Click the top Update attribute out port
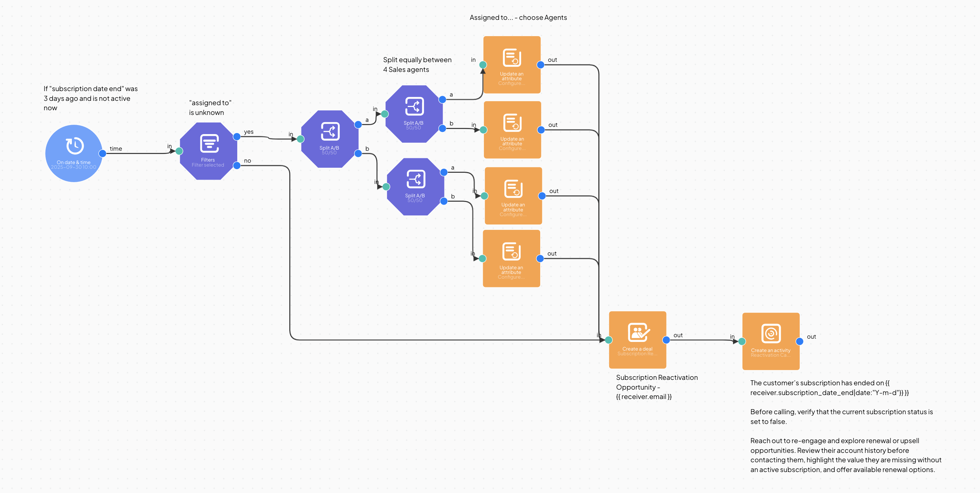 coord(540,65)
